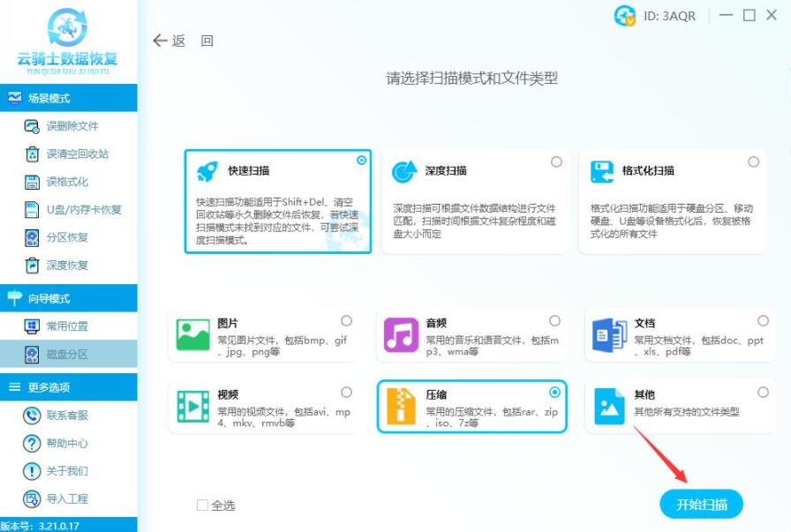
Task: Click the blue 文档 document icon
Action: 609,335
